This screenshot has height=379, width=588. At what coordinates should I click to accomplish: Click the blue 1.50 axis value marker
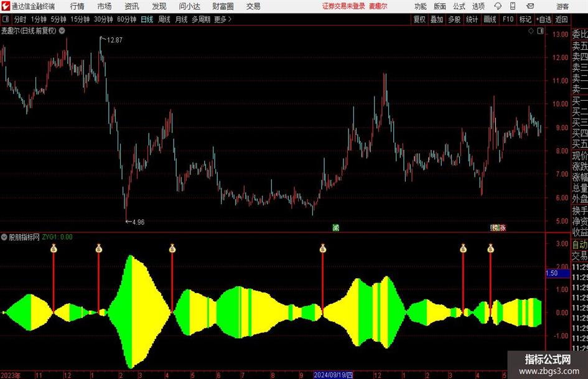(x=558, y=273)
